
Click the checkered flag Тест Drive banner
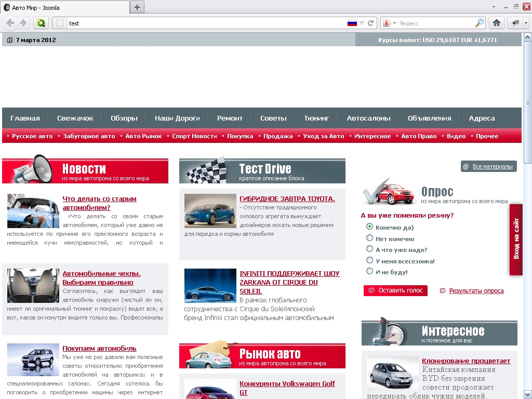pos(262,170)
